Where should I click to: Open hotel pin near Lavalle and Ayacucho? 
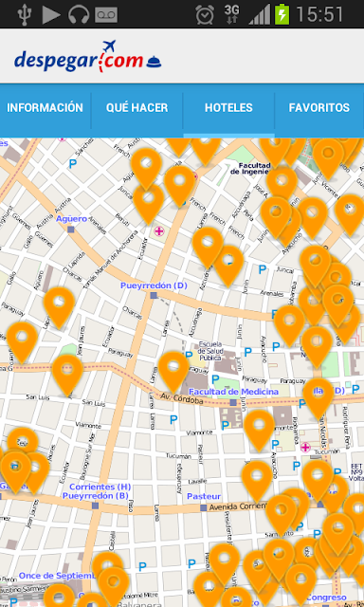pyautogui.click(x=257, y=481)
